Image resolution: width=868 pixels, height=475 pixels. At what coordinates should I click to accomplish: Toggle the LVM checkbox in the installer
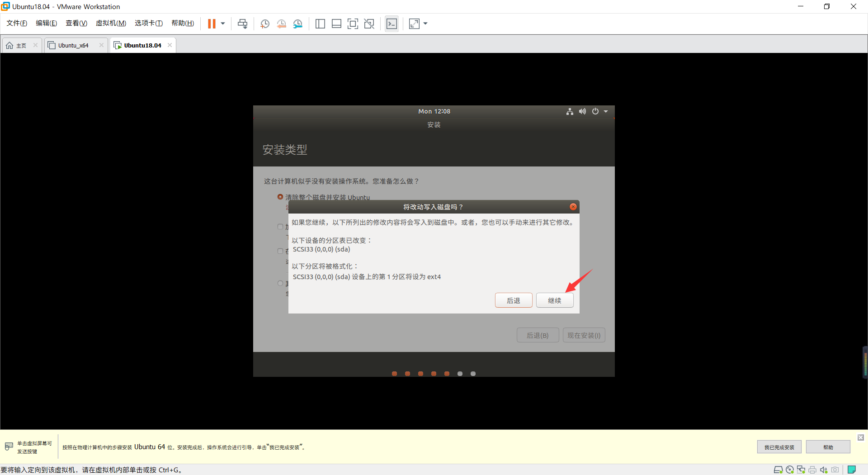point(280,251)
